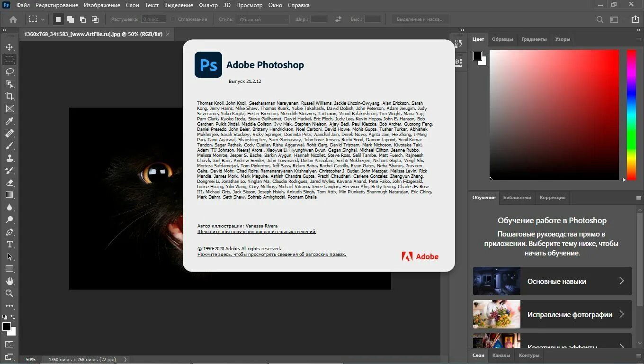Select the Horizontal Type tool
The image size is (644, 364).
coord(9,244)
